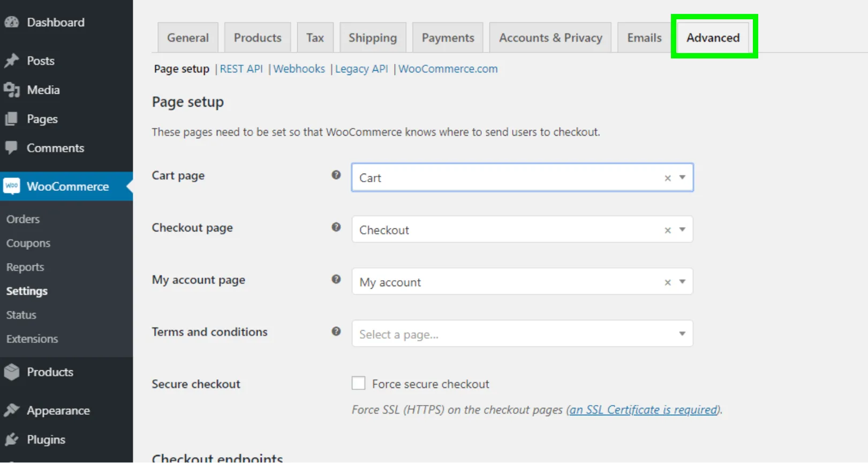The height and width of the screenshot is (463, 868).
Task: Switch to the General settings tab
Action: click(188, 38)
